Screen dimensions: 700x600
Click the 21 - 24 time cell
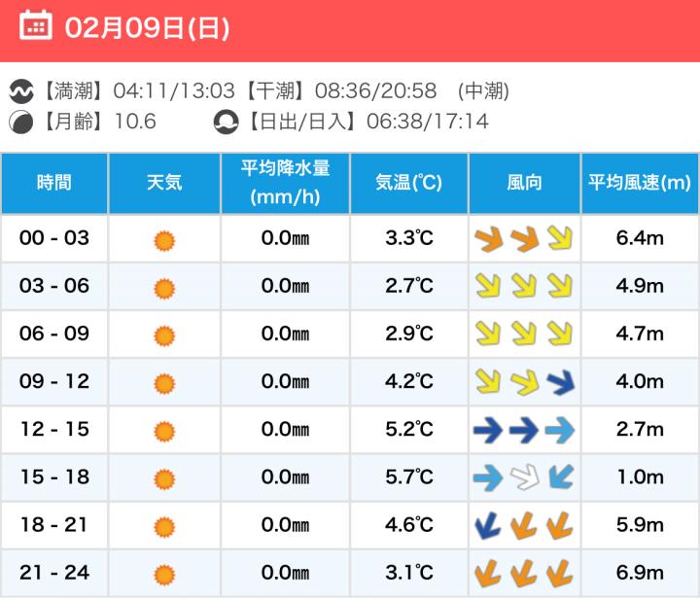[x=54, y=573]
